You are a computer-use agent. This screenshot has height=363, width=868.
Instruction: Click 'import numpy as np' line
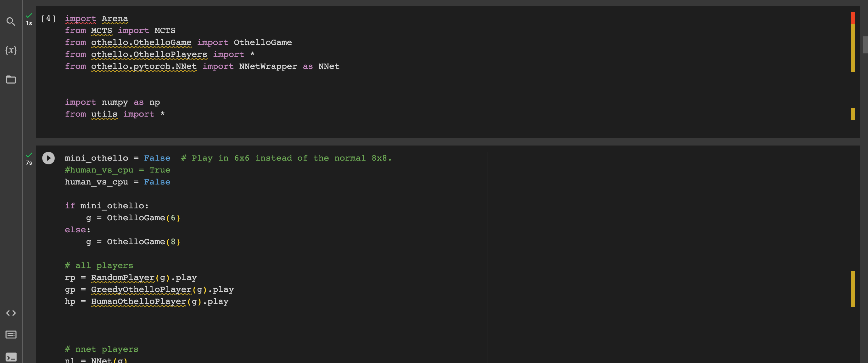[x=112, y=102]
